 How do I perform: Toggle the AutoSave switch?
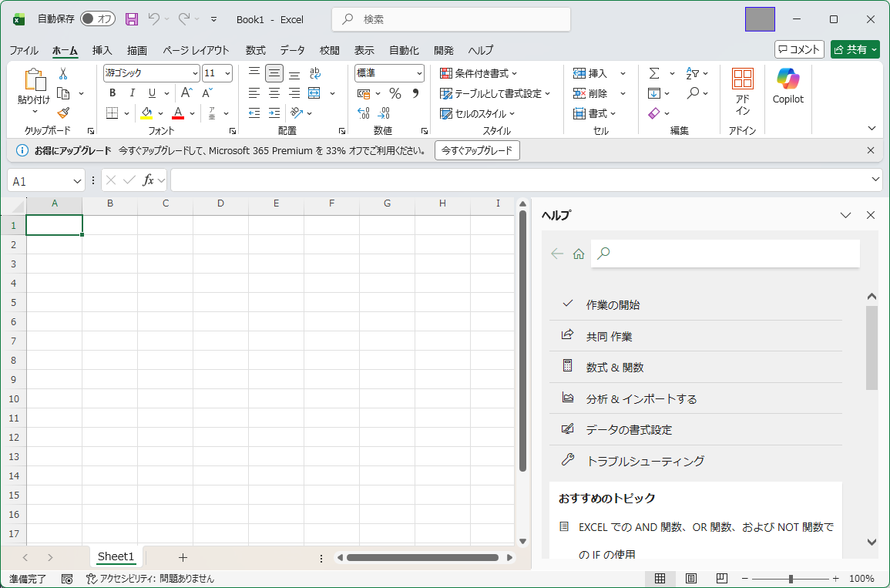click(x=97, y=19)
